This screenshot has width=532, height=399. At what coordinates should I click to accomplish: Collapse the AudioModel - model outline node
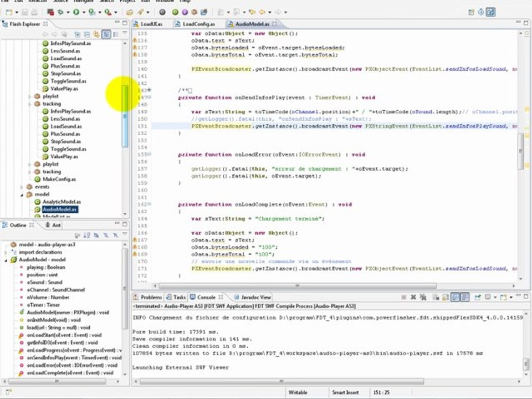[6, 260]
